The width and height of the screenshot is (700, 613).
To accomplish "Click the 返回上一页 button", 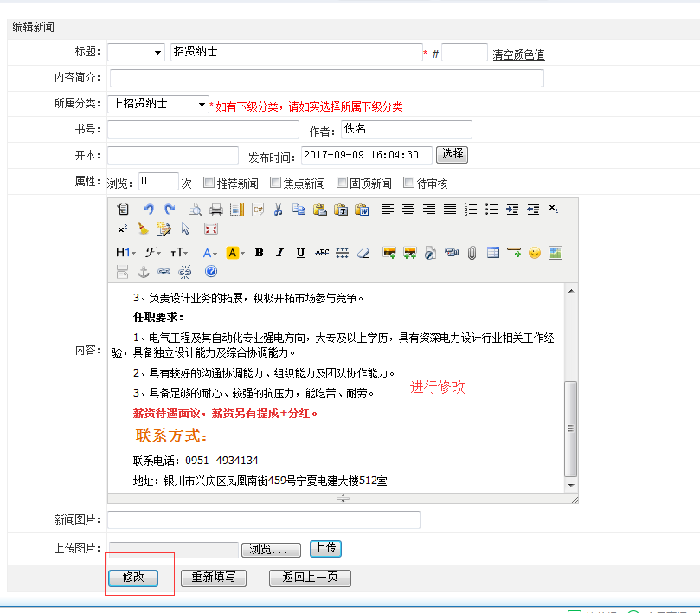I will (x=309, y=577).
